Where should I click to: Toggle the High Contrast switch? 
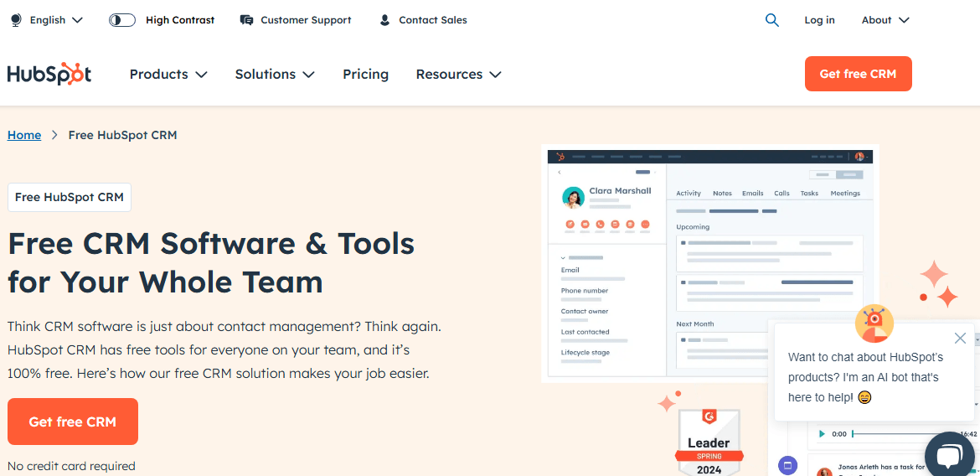coord(122,20)
